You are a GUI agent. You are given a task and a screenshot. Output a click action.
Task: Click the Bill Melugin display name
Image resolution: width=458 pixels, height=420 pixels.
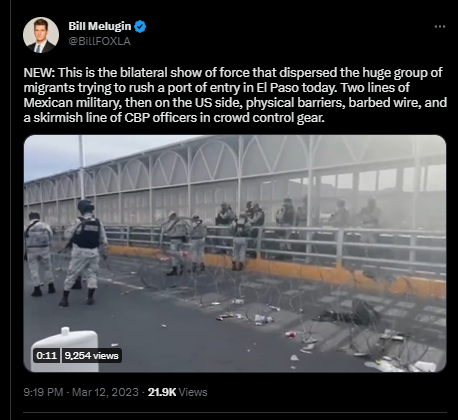coord(100,26)
